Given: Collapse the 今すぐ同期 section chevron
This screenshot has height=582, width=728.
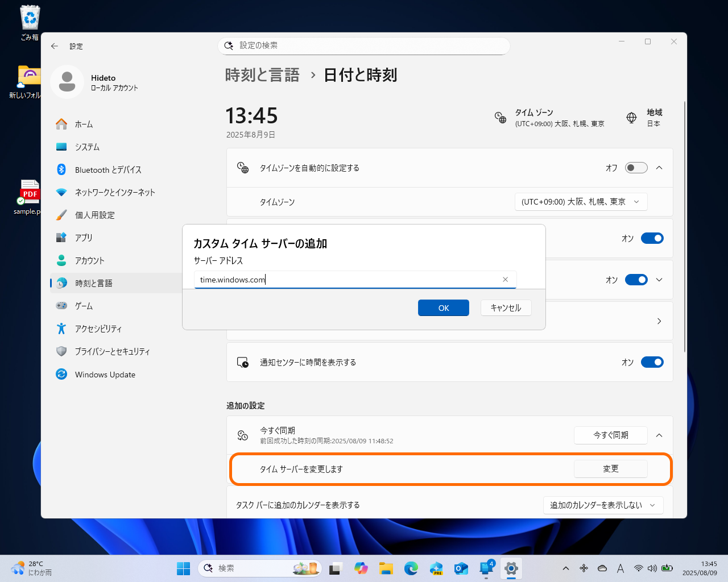Looking at the screenshot, I should [x=659, y=435].
